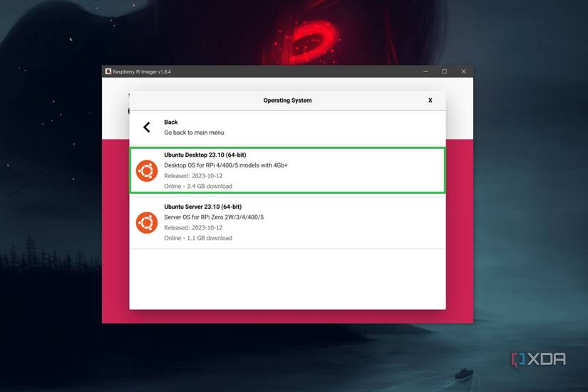588x392 pixels.
Task: Click 'Go back to main menu' text
Action: point(194,133)
